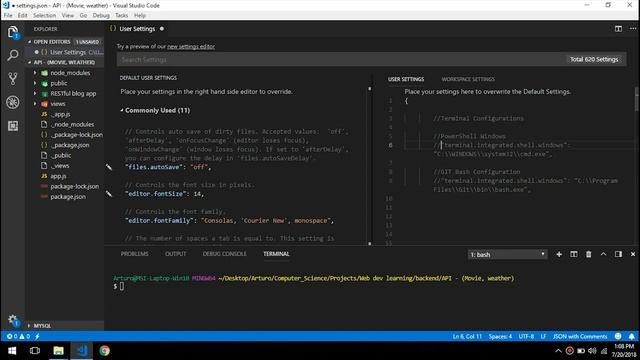
Task: Open the Manage gear menu
Action: [13, 320]
